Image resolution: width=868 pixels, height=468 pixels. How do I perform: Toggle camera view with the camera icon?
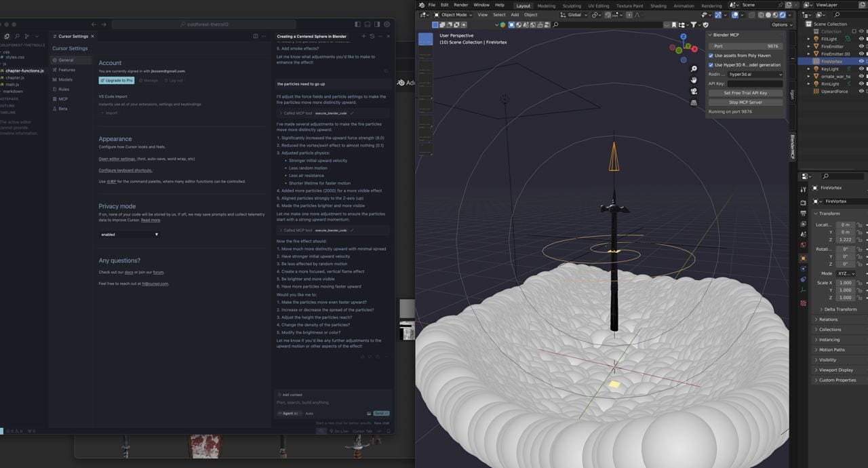pos(694,92)
